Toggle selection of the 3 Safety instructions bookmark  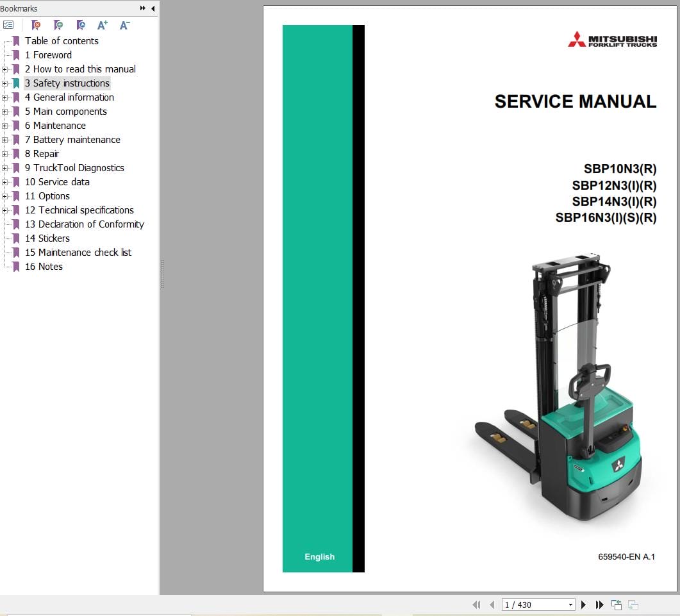67,83
